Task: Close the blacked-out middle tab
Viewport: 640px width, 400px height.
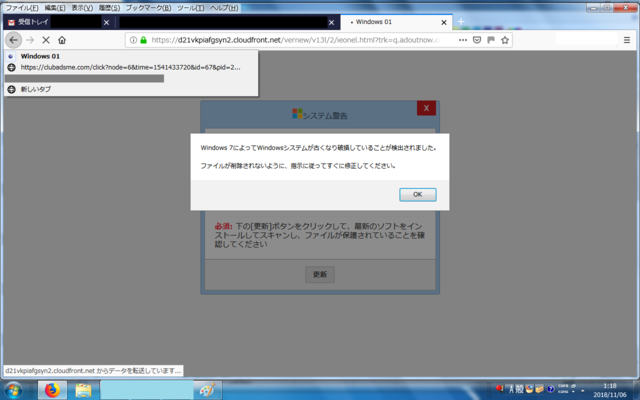Action: pos(331,22)
